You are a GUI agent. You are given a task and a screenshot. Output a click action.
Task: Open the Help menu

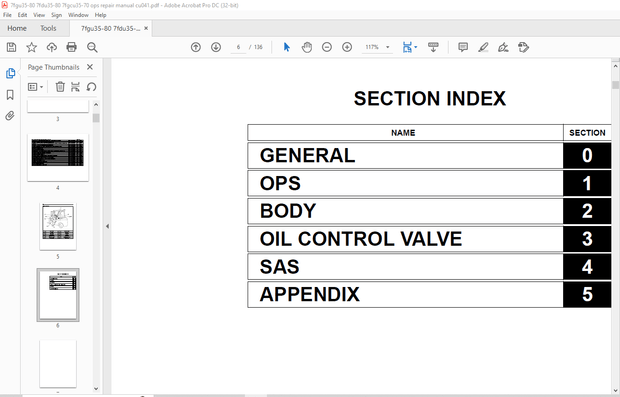tap(100, 15)
